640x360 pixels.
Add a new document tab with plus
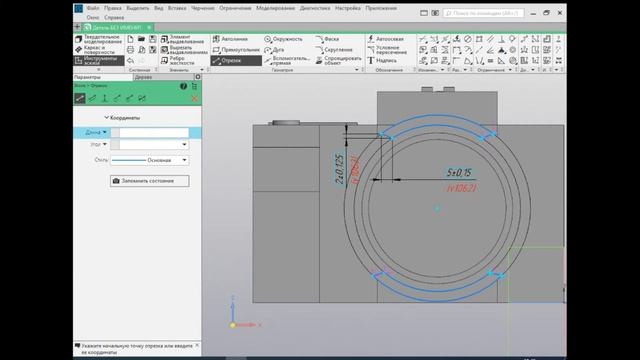(77, 27)
